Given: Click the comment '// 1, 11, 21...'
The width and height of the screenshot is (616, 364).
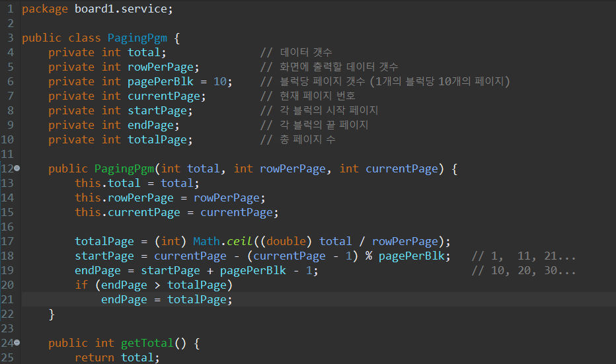Looking at the screenshot, I should [523, 256].
